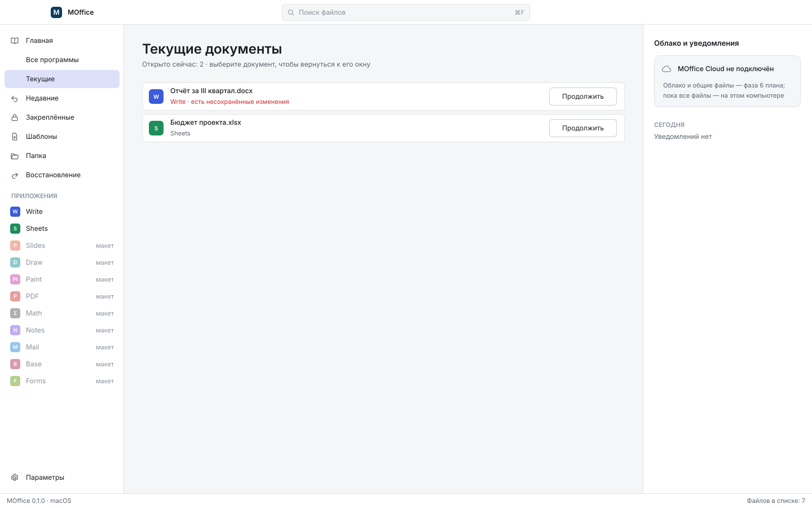The height and width of the screenshot is (508, 812).
Task: Click the Paint label in sidebar
Action: (34, 279)
